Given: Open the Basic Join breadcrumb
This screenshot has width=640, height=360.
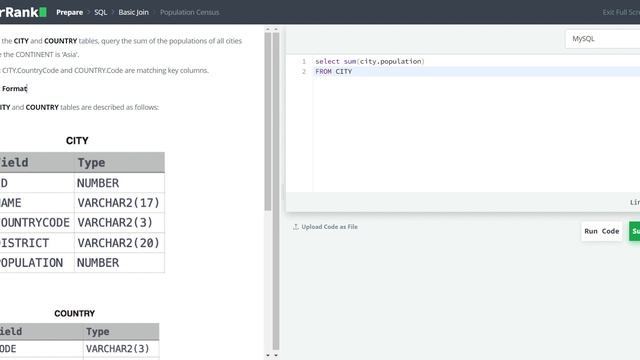Looking at the screenshot, I should point(133,12).
